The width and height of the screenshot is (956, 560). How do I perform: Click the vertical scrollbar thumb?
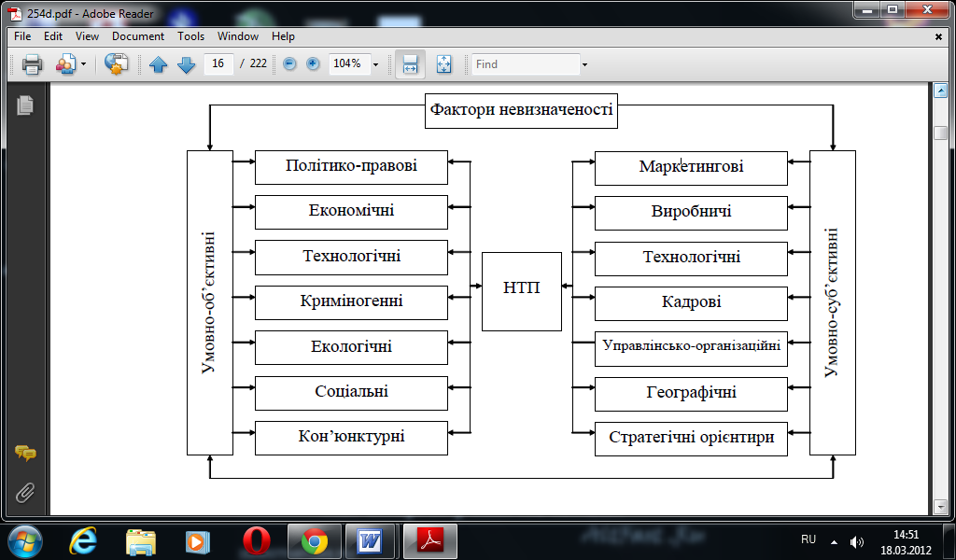pyautogui.click(x=940, y=133)
